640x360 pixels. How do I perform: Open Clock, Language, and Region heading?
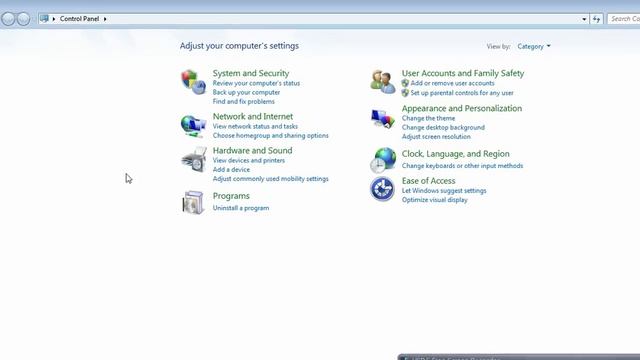456,154
